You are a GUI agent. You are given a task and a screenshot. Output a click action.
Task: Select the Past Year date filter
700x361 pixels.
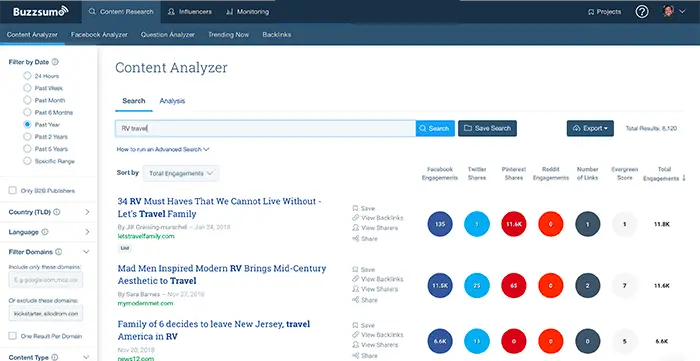(x=27, y=124)
